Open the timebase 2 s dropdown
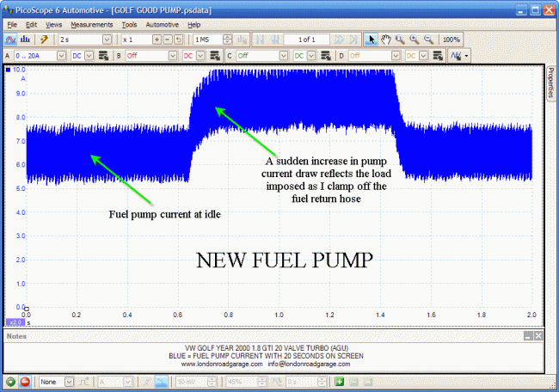The image size is (559, 392). 107,40
